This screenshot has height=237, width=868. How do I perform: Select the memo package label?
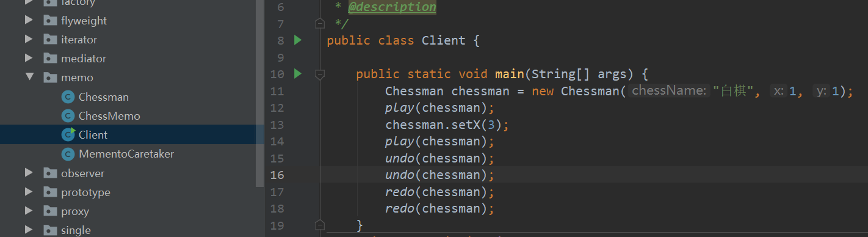[77, 78]
